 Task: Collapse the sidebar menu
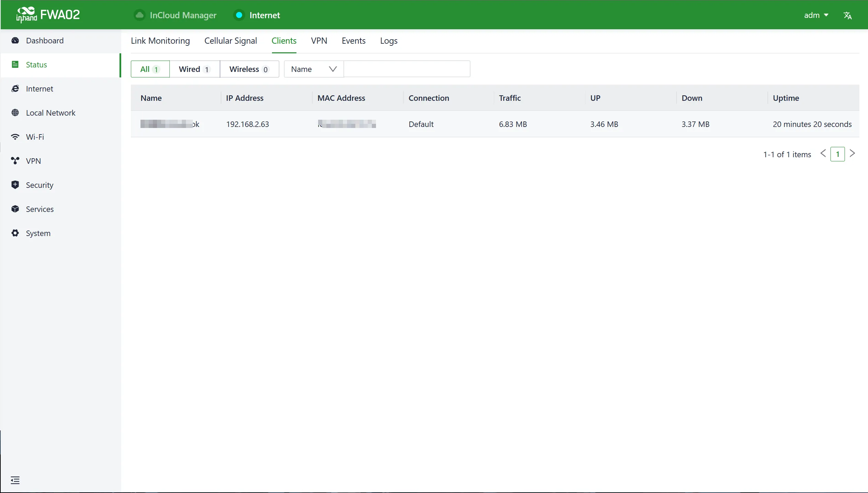pyautogui.click(x=15, y=480)
